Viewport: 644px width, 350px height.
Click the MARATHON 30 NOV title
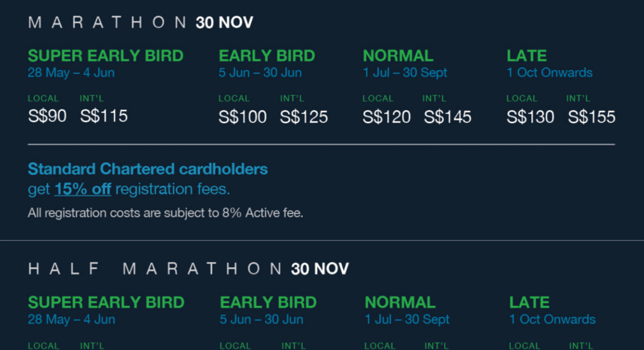140,22
